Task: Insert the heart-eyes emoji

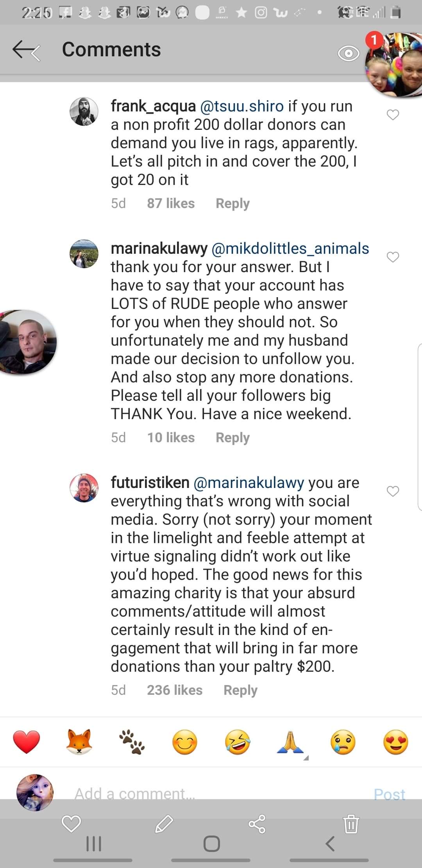Action: pyautogui.click(x=396, y=742)
